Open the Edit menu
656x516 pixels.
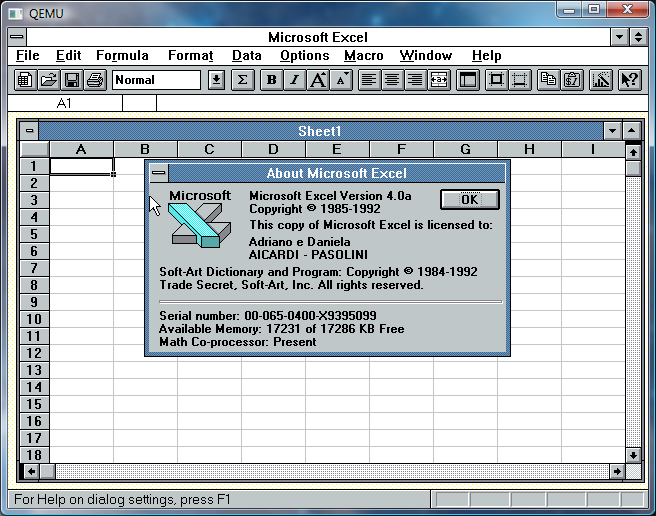[x=68, y=56]
